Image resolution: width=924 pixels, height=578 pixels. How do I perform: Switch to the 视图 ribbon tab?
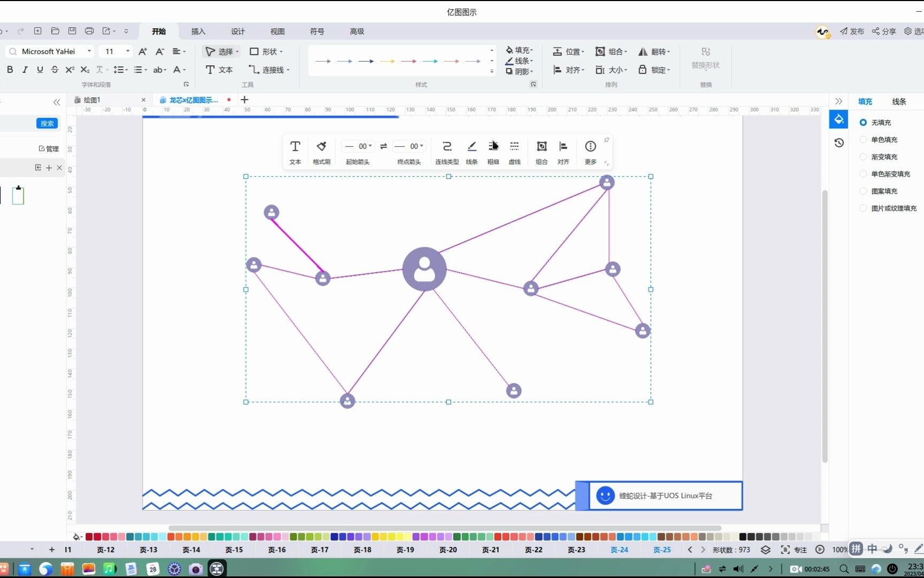pyautogui.click(x=278, y=32)
